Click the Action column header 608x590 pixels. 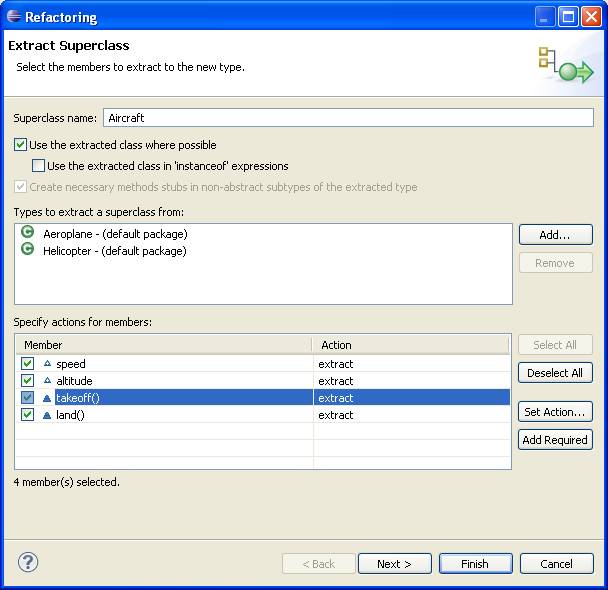pyautogui.click(x=411, y=345)
